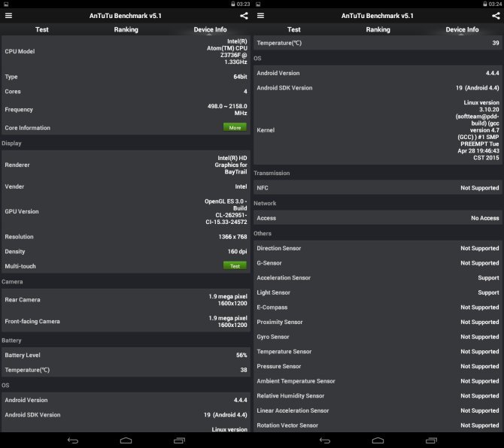Tap Android back button in right screenshot

[x=325, y=440]
